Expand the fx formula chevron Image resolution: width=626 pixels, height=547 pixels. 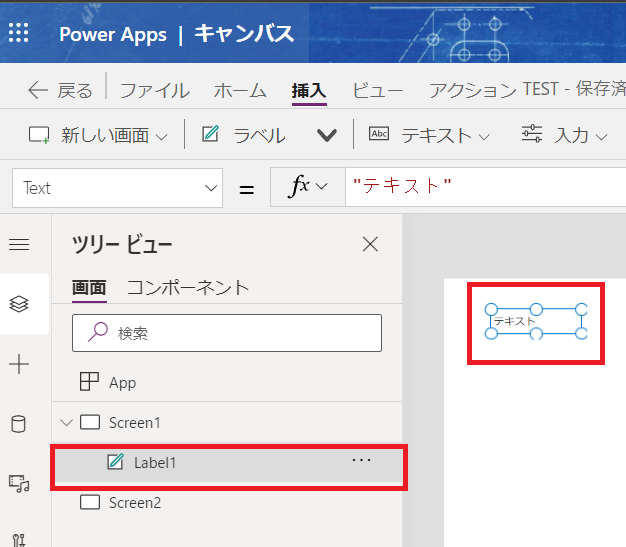tap(321, 186)
